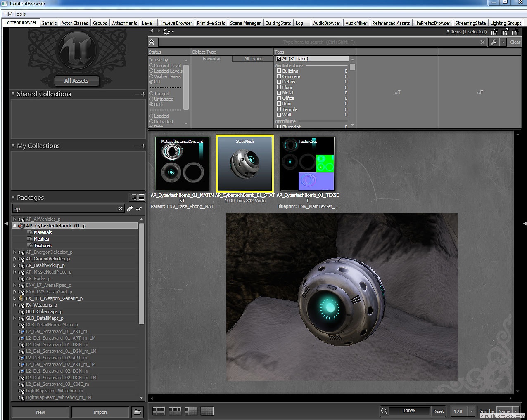
Task: Click the Unreal logo above All Assets
Action: 77,51
